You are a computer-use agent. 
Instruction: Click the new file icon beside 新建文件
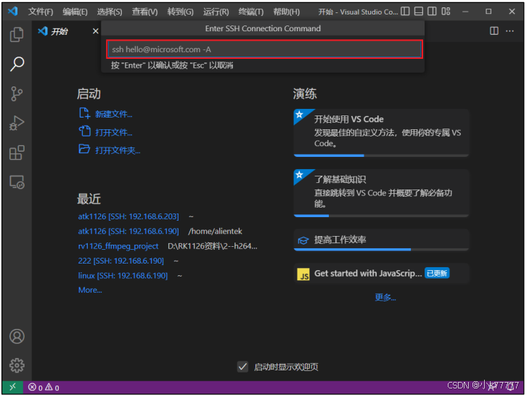tap(84, 113)
